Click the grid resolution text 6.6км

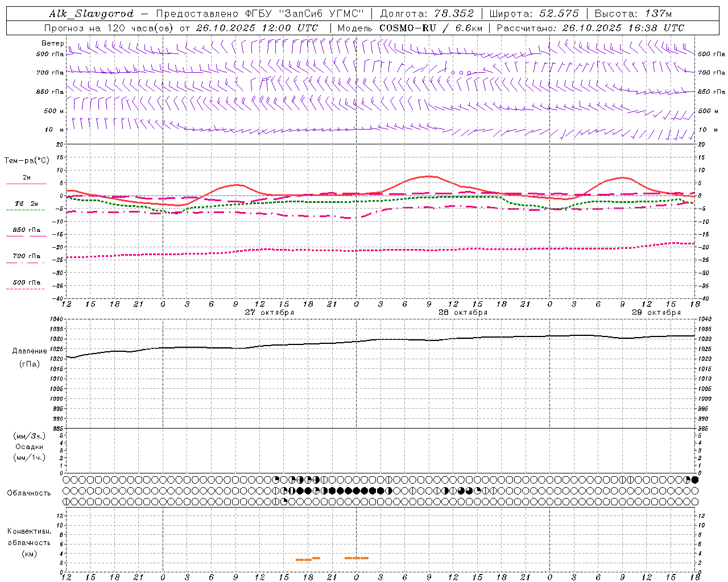tap(470, 28)
